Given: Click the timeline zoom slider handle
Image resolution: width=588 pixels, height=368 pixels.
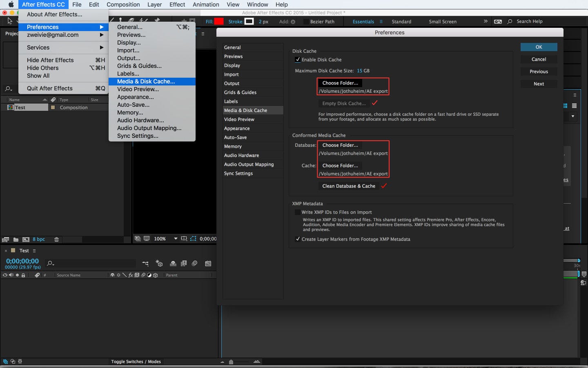Looking at the screenshot, I should [231, 362].
